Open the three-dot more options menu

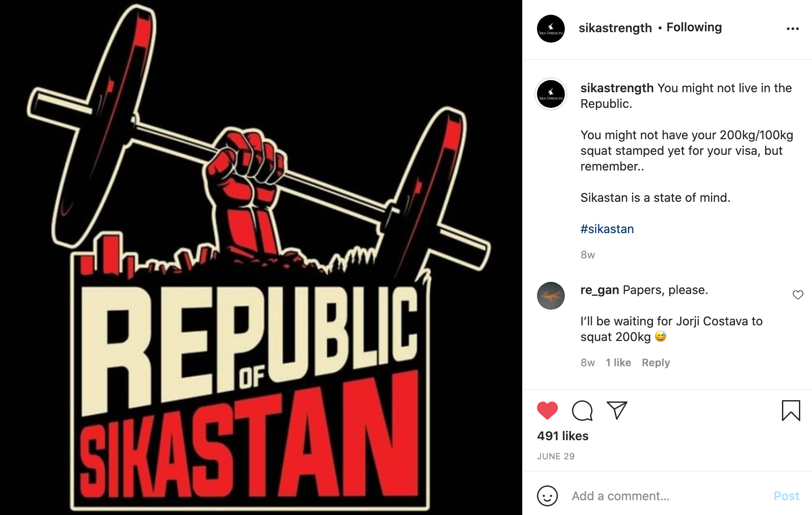[x=792, y=29]
